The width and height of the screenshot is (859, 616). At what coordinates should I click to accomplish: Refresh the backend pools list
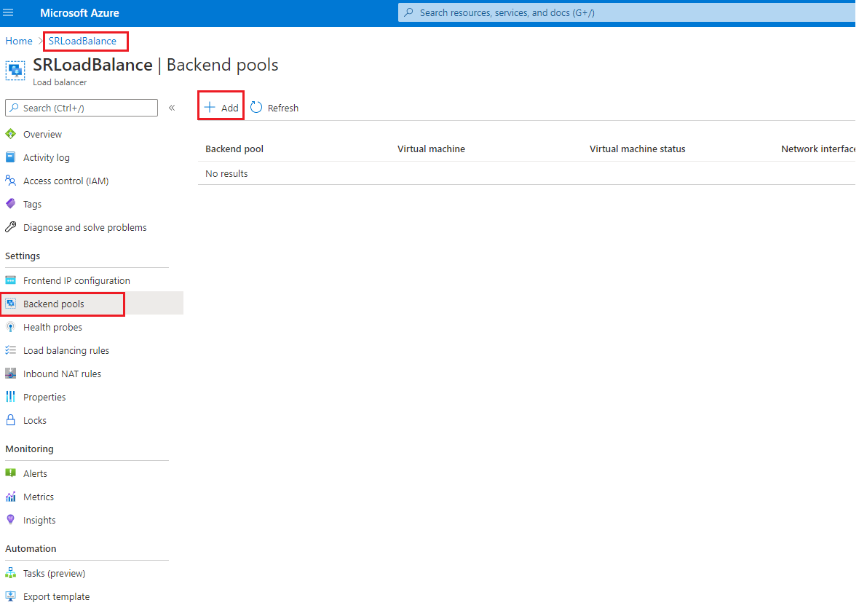point(274,107)
